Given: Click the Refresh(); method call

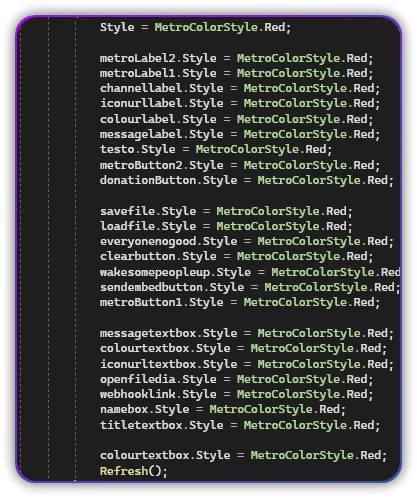Looking at the screenshot, I should [x=133, y=471].
